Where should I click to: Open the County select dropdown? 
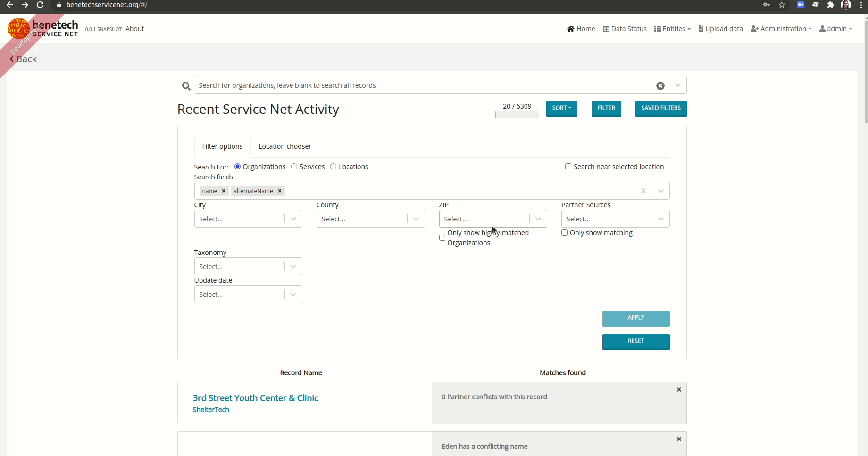370,219
